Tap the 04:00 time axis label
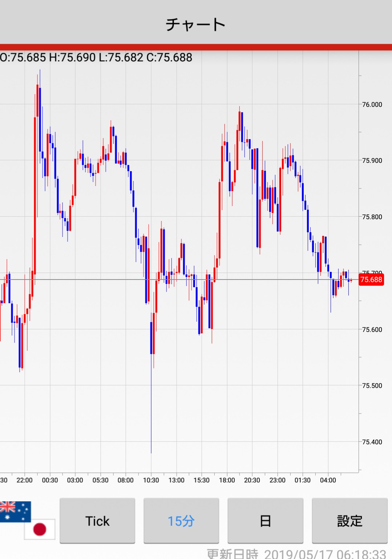Screen dimensions: 392x559 coord(328,480)
